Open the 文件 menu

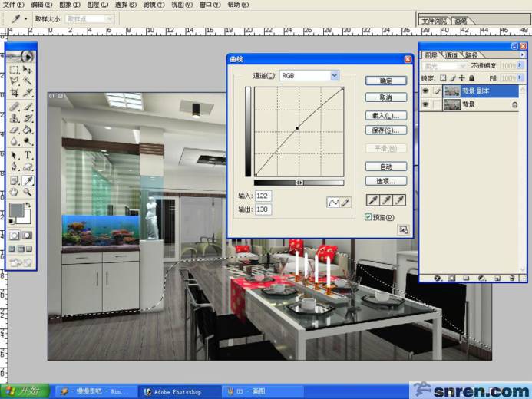[x=14, y=5]
